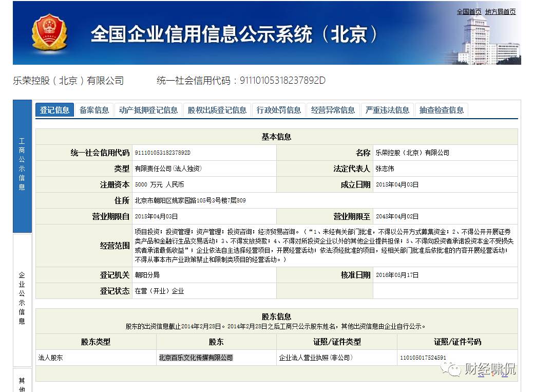Click legal representative name 张志伟
This screenshot has height=392, width=533.
pos(385,169)
